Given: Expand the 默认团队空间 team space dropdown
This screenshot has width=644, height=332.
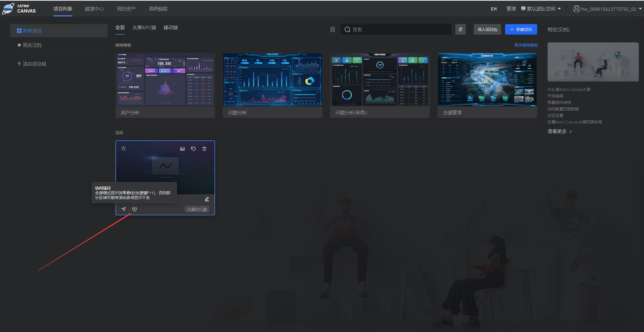Looking at the screenshot, I should click(541, 9).
